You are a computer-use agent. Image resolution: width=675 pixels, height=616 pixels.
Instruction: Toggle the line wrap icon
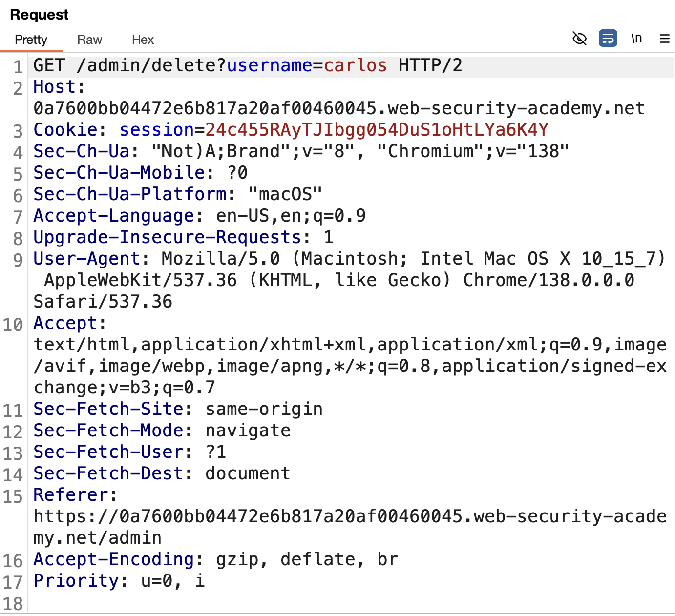pyautogui.click(x=608, y=38)
